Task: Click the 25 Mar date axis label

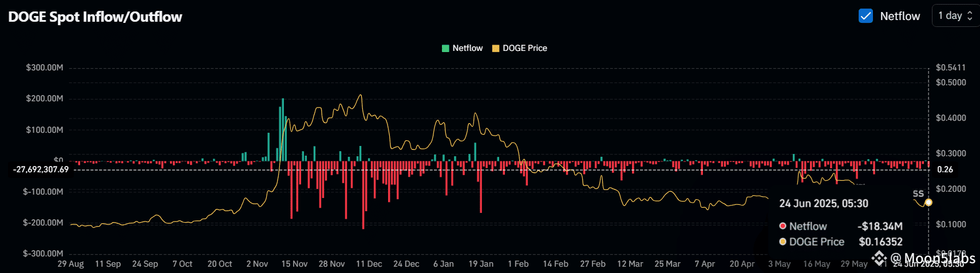Action: pyautogui.click(x=667, y=264)
